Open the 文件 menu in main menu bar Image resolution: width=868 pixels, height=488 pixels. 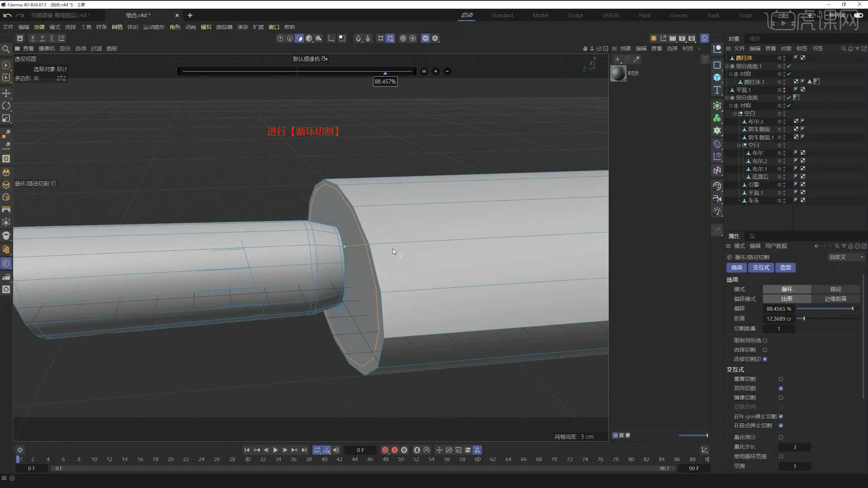[8, 27]
